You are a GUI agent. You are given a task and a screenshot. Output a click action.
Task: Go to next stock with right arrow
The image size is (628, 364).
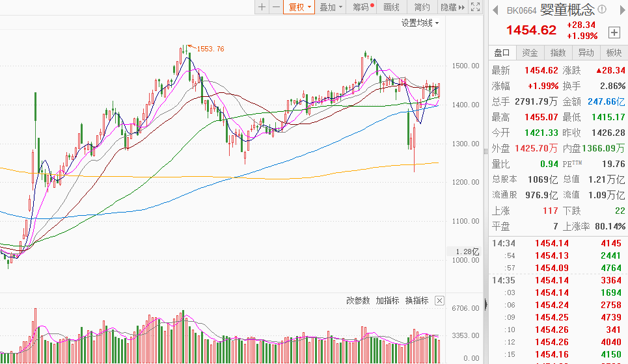620,10
